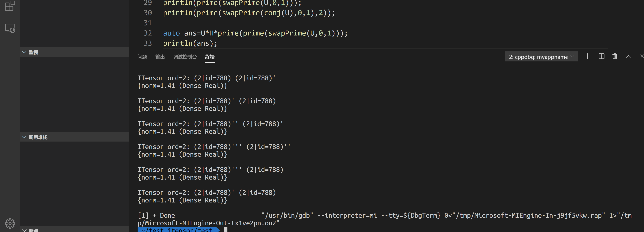Image resolution: width=644 pixels, height=232 pixels.
Task: Select the 终端 terminal tab
Action: coord(210,57)
